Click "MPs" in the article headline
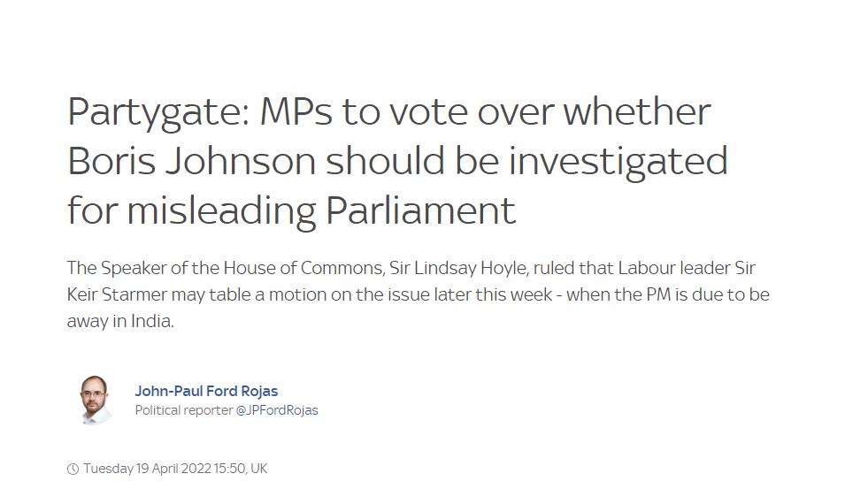 296,111
